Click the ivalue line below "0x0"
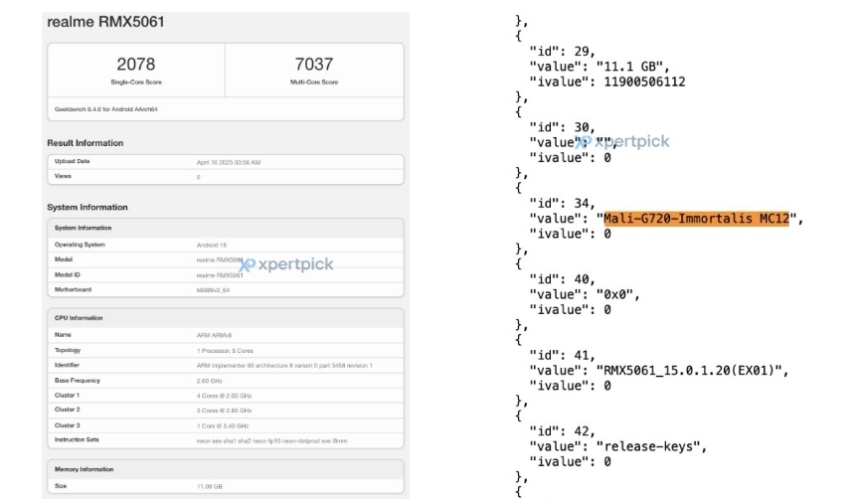The width and height of the screenshot is (862, 504). pos(570,310)
